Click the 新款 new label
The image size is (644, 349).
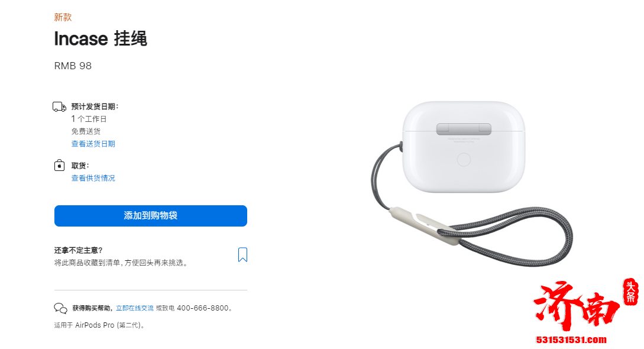(63, 17)
